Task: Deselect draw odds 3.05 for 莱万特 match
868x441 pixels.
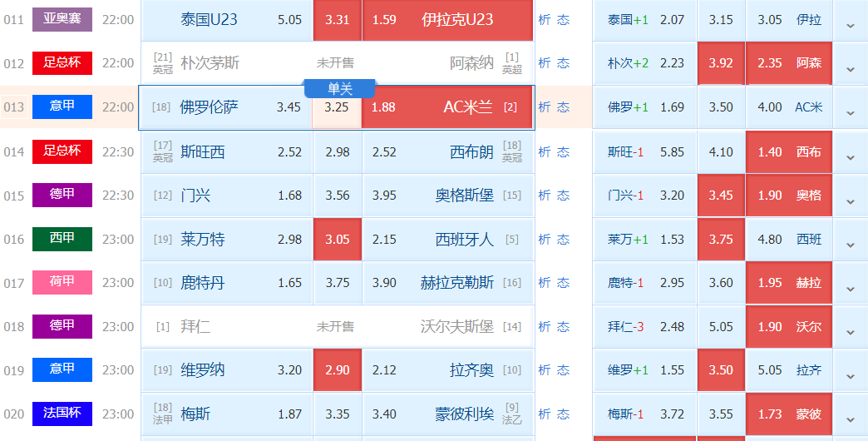Action: point(337,240)
